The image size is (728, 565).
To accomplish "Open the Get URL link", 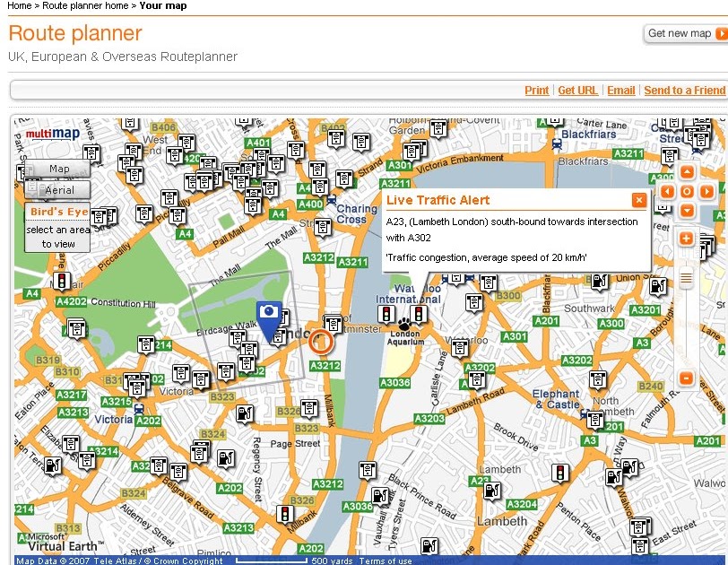I will click(577, 91).
